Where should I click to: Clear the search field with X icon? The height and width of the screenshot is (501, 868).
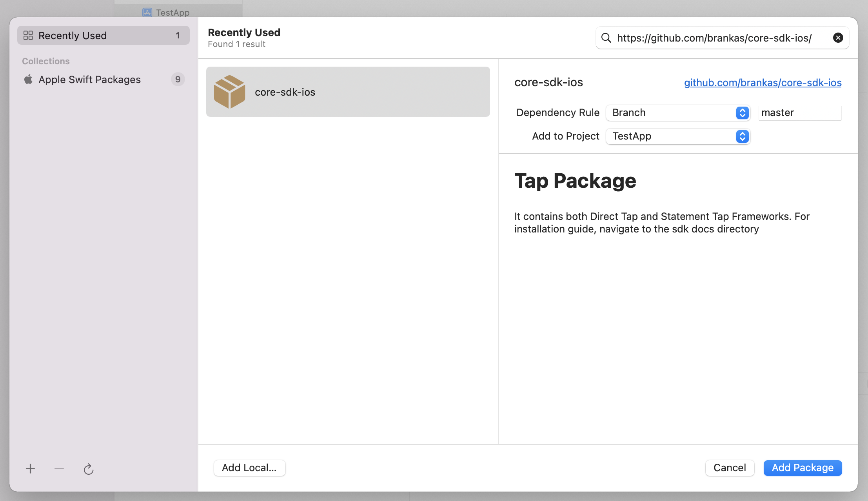[x=838, y=38]
